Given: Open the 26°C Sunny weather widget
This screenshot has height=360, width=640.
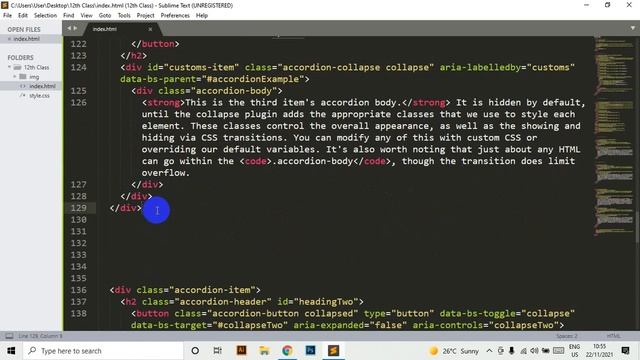Looking at the screenshot, I should [x=454, y=351].
